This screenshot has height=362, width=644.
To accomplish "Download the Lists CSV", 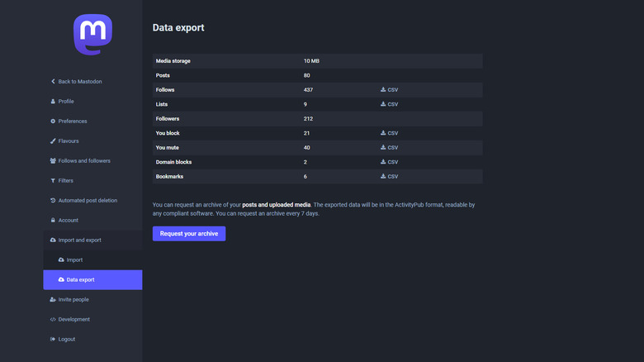I will tap(390, 104).
